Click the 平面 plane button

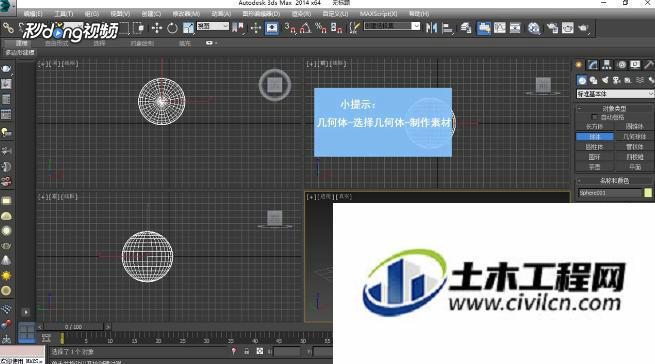pyautogui.click(x=635, y=167)
